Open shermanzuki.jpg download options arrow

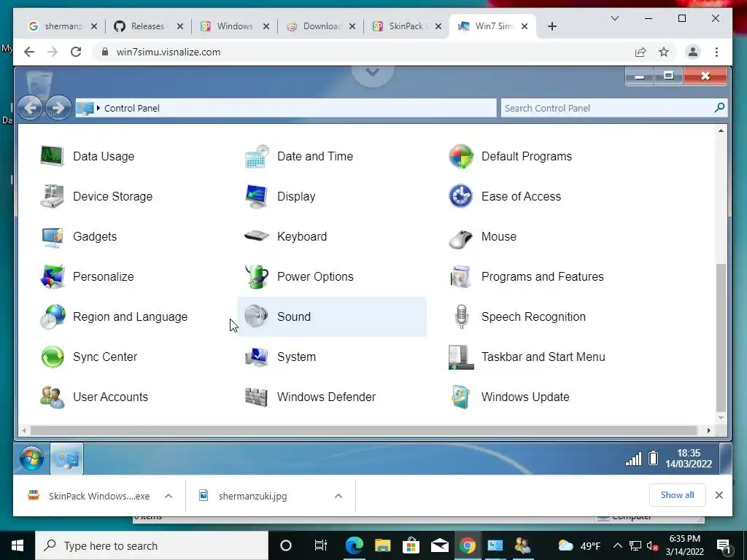[x=338, y=496]
